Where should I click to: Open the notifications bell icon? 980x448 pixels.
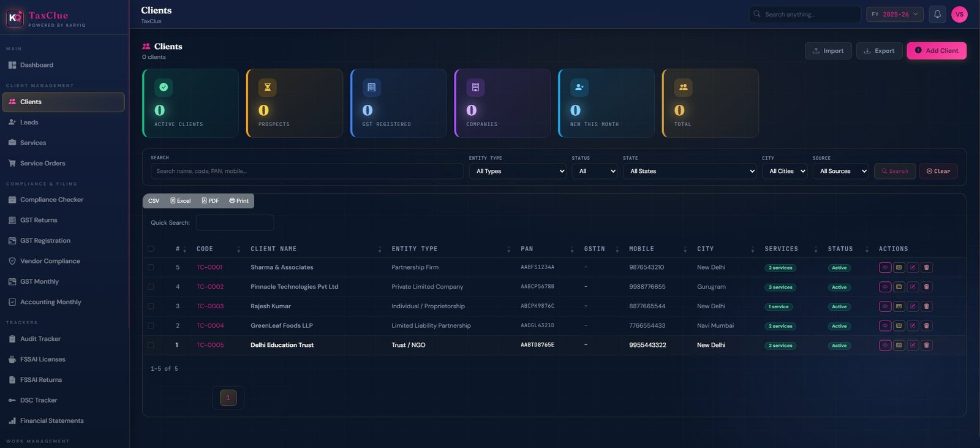click(x=937, y=14)
